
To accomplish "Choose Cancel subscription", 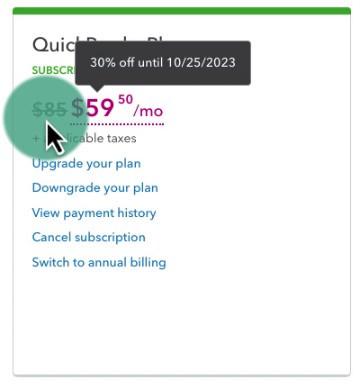I will tap(89, 237).
